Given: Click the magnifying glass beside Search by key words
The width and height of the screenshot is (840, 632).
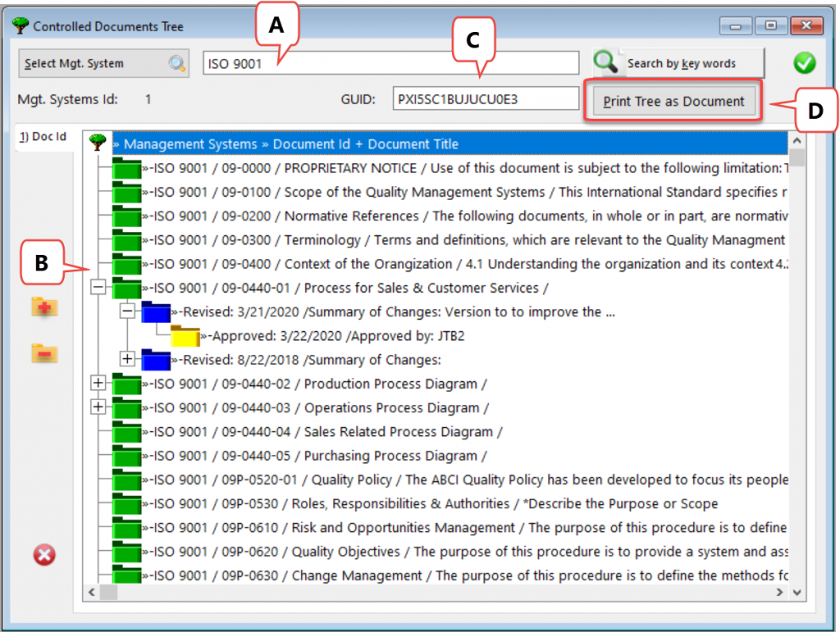Looking at the screenshot, I should [605, 62].
